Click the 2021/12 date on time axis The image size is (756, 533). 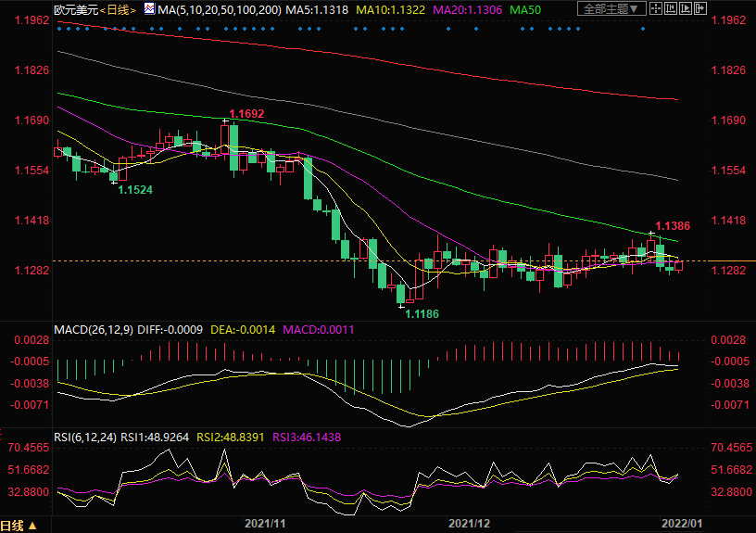(x=469, y=524)
